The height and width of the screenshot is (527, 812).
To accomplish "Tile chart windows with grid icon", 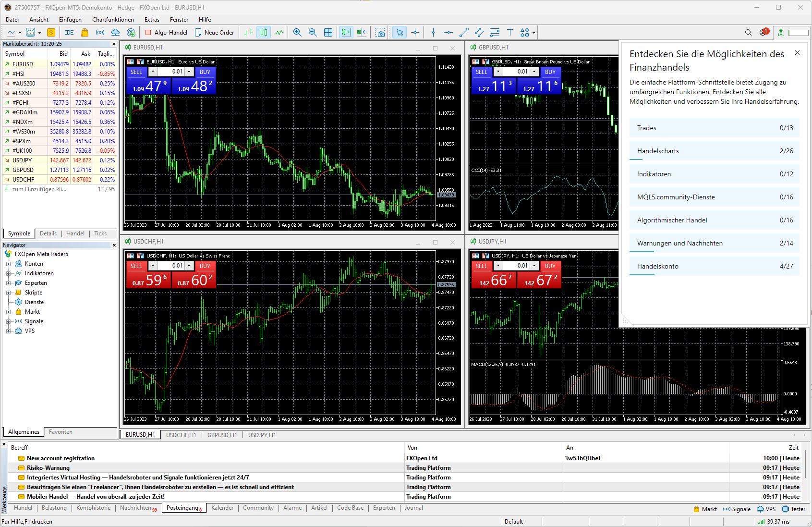I will pyautogui.click(x=328, y=33).
